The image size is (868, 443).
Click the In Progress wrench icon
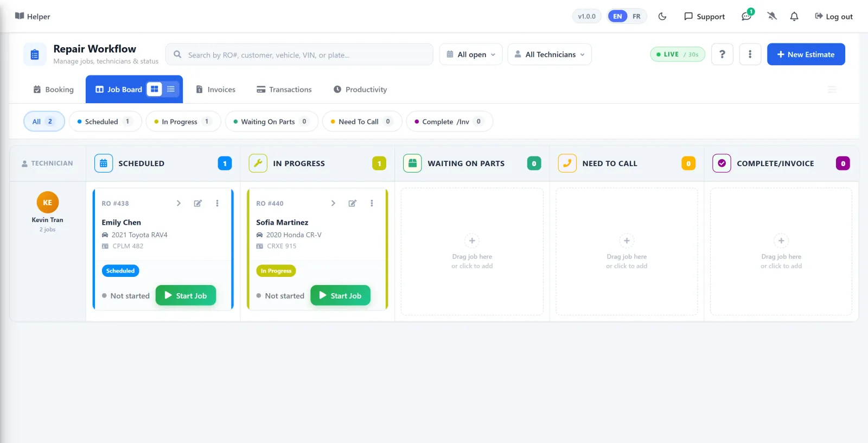pos(258,163)
